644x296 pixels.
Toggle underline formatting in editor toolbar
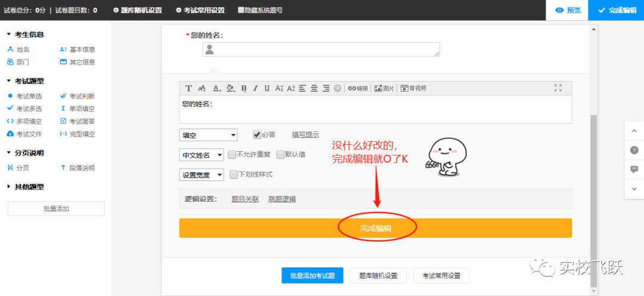click(x=267, y=88)
